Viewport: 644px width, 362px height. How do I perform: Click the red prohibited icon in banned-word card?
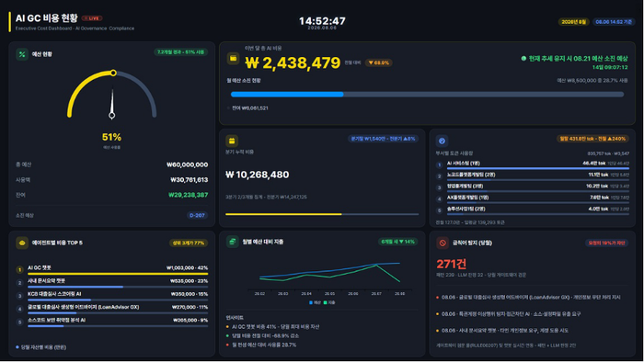[x=443, y=243]
